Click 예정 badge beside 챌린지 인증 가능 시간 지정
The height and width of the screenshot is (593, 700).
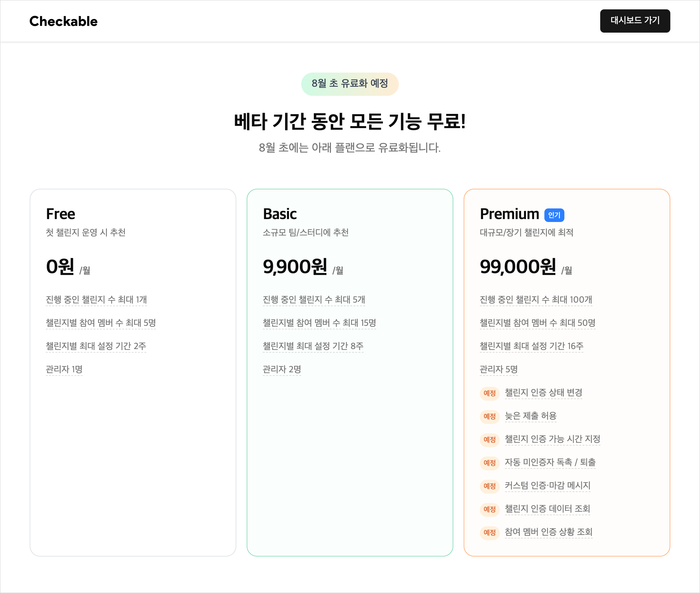489,439
